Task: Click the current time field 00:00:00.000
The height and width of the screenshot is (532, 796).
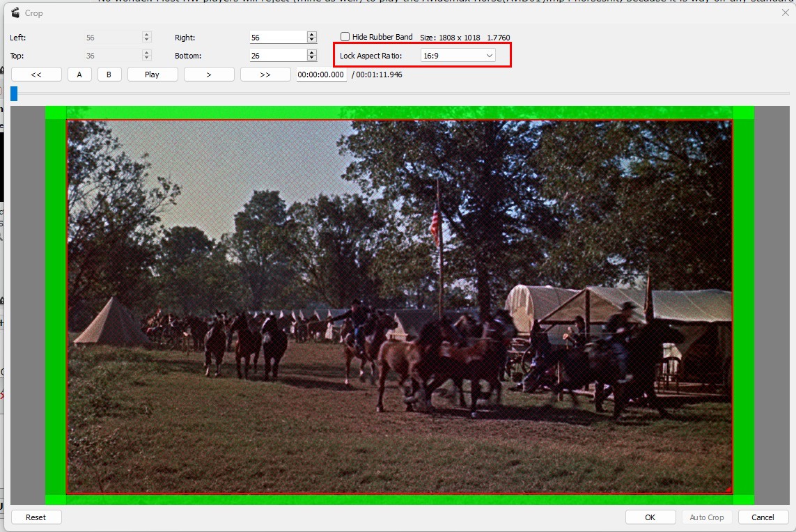Action: click(x=321, y=74)
